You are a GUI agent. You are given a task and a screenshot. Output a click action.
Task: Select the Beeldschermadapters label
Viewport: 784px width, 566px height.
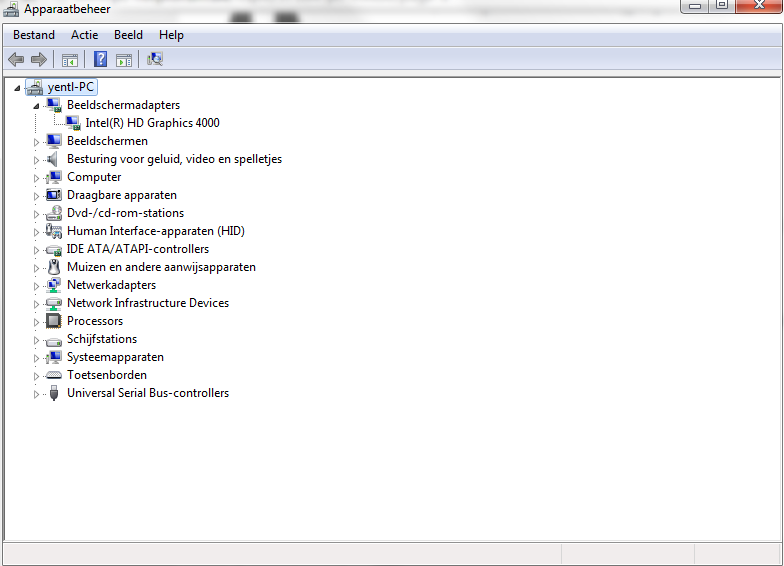(124, 105)
